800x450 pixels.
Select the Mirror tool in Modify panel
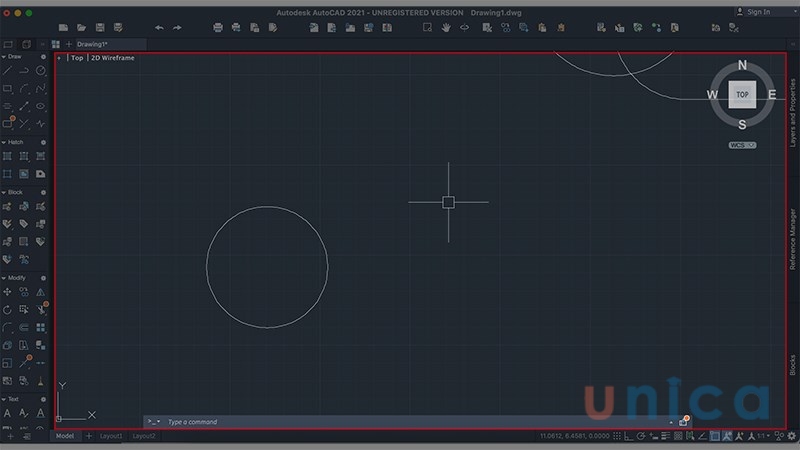(x=41, y=292)
